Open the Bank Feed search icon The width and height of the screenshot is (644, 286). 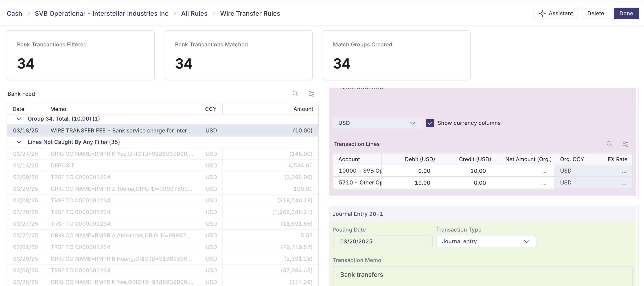point(295,94)
